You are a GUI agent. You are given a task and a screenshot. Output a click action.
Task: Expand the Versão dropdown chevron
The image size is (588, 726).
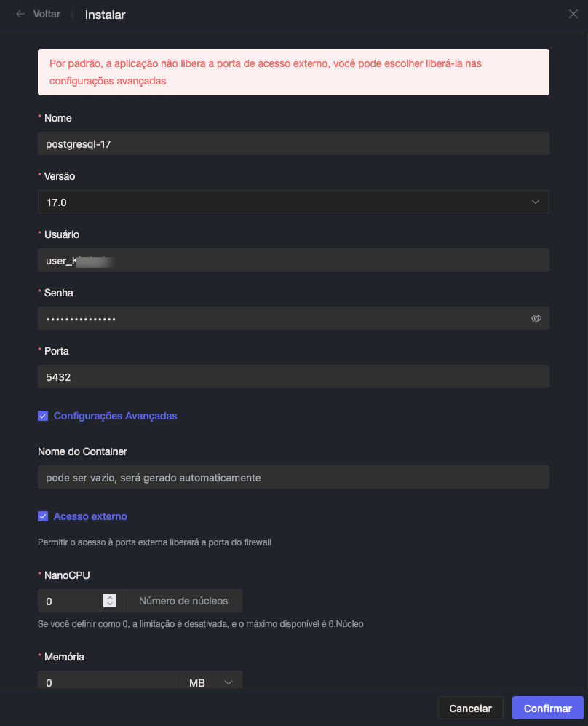[536, 202]
